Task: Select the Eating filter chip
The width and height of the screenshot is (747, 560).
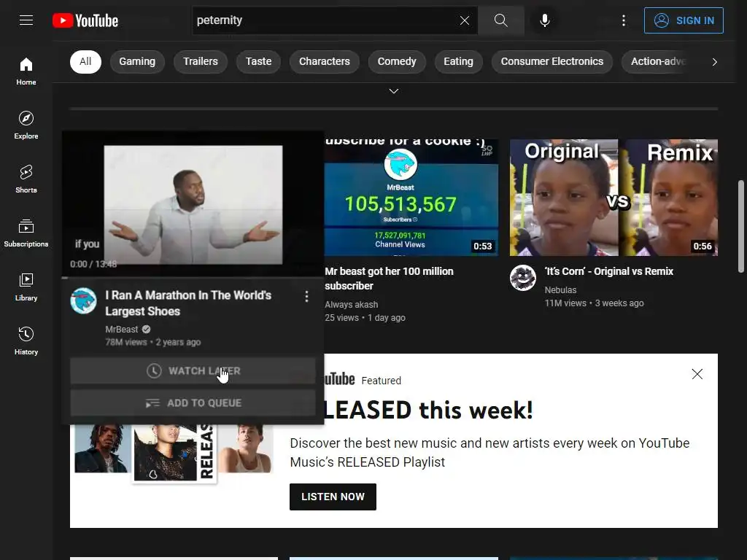Action: coord(458,61)
